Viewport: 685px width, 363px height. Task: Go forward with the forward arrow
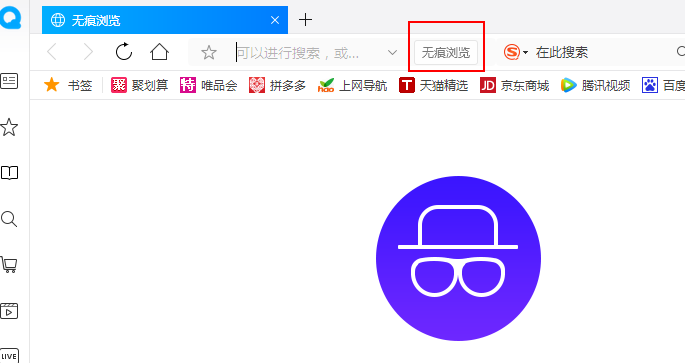(x=88, y=52)
